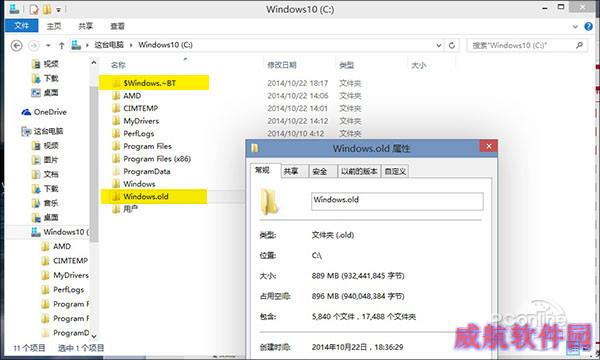
Task: Switch to 共享 tab in properties dialog
Action: pos(291,171)
